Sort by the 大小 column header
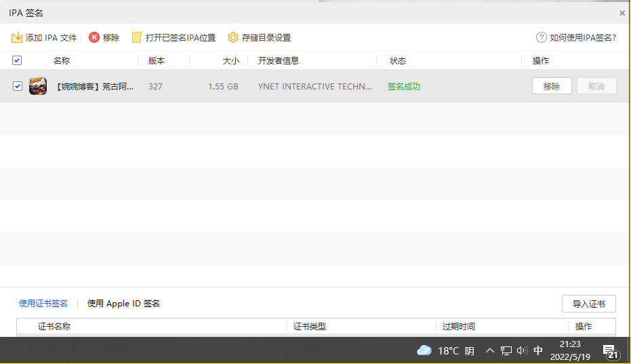Screen dimensions: 631x364 (x=230, y=60)
